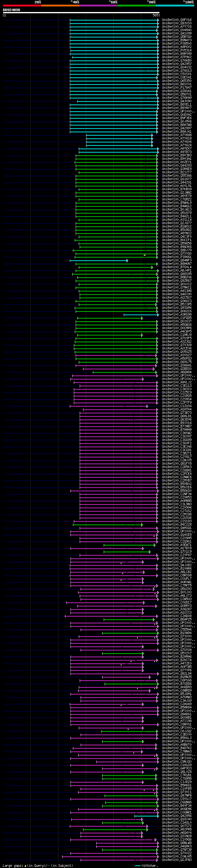Click the orange ~40% identity legend segment
The height and width of the screenshot is (868, 197).
click(60, 6)
